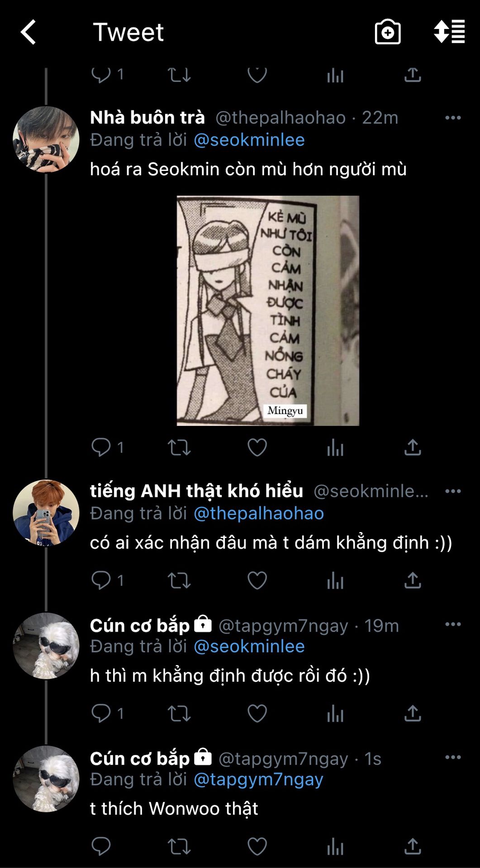The width and height of the screenshot is (480, 868).
Task: Like the 'có ai xác nhận' tweet
Action: point(257,580)
